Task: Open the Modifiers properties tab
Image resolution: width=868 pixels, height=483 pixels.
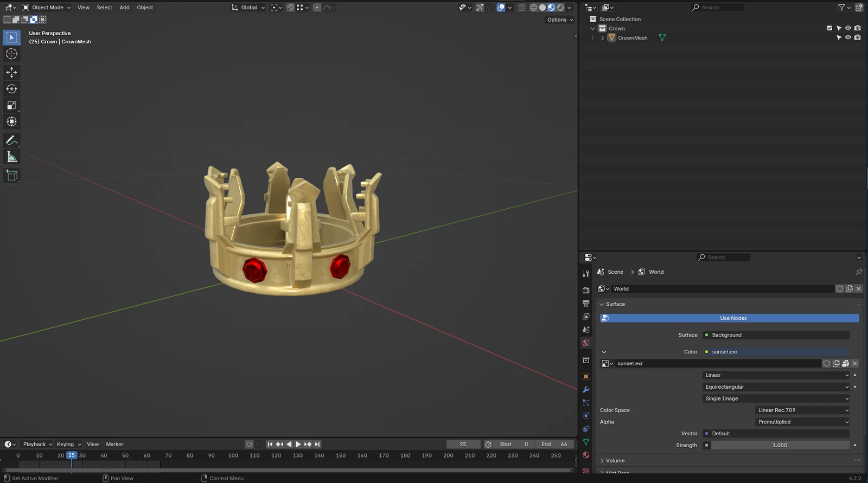Action: point(586,390)
